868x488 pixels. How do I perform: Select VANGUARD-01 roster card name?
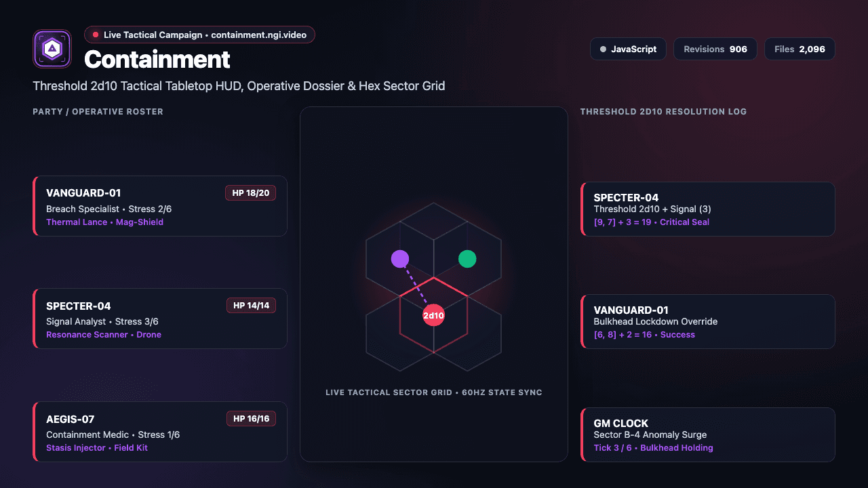[83, 193]
